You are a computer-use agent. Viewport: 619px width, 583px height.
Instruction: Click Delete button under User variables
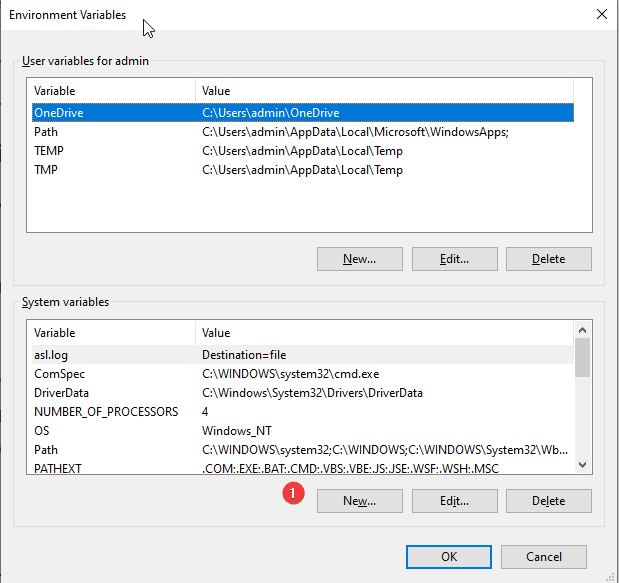(x=548, y=259)
